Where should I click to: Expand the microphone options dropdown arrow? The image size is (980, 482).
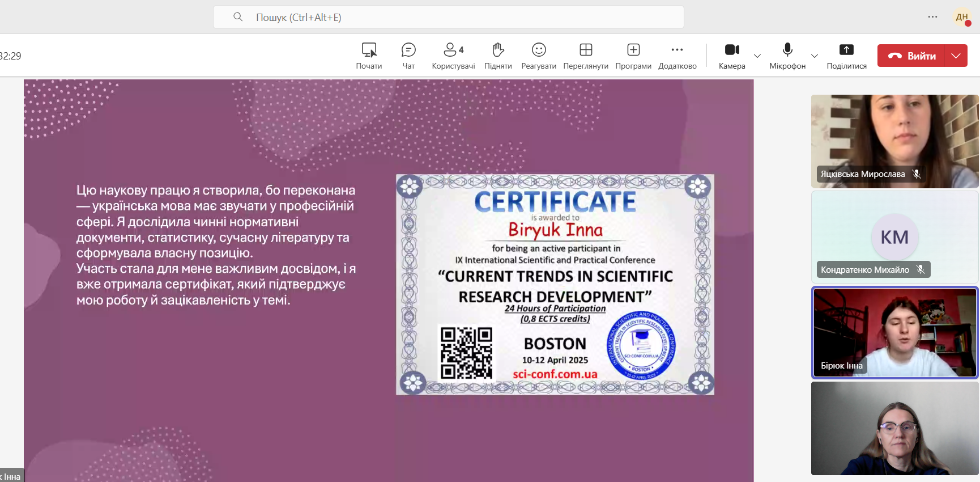(x=815, y=56)
